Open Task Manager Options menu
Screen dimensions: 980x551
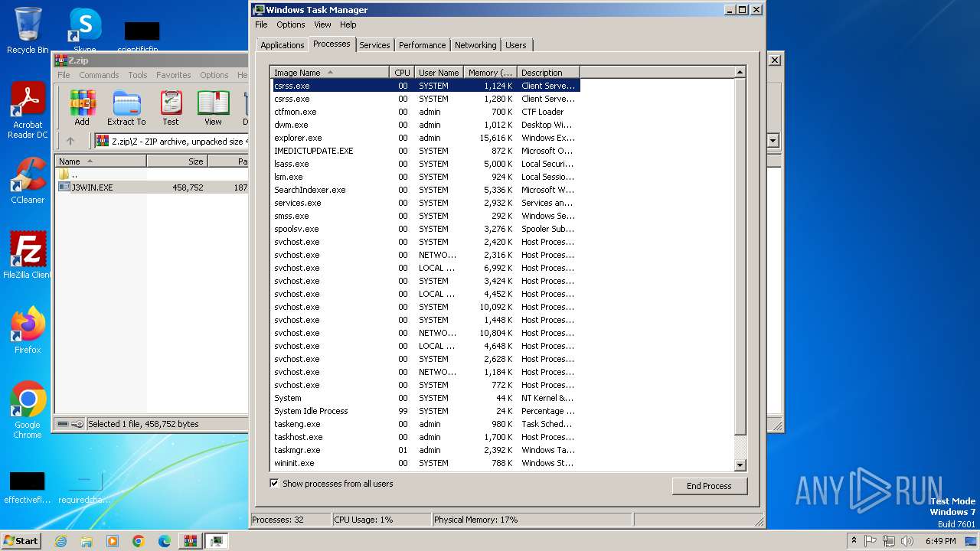291,24
